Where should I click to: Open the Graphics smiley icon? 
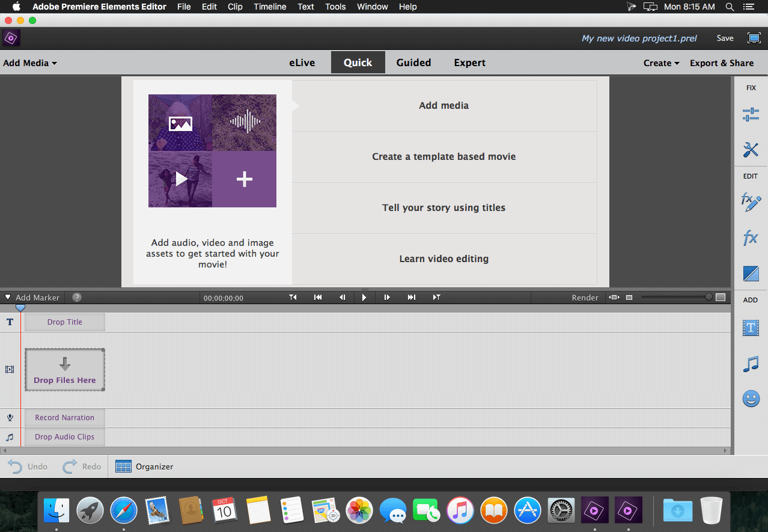pos(751,399)
